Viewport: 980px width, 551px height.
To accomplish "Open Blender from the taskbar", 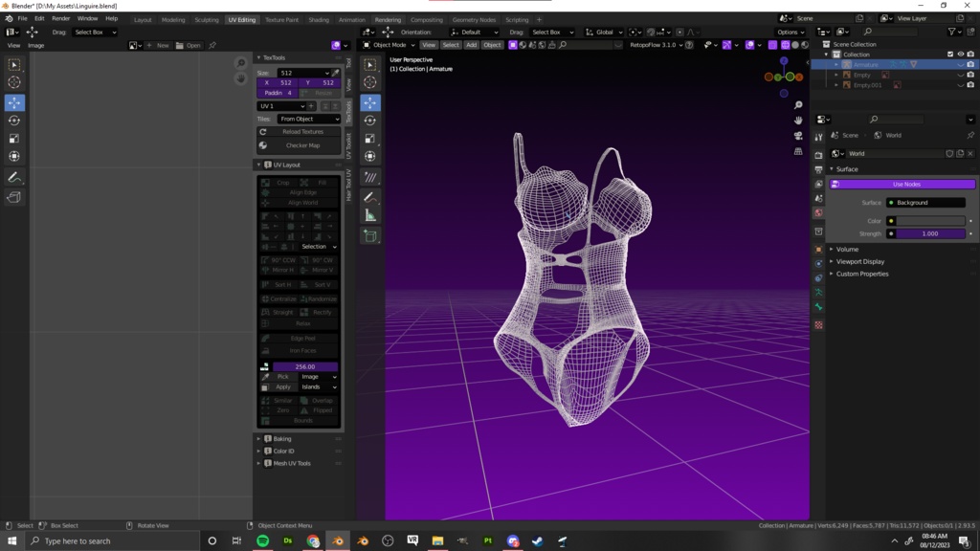I will point(337,540).
